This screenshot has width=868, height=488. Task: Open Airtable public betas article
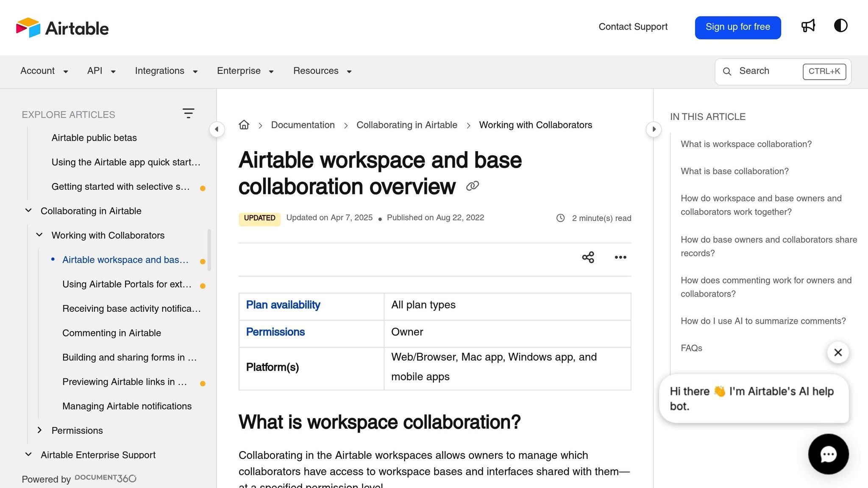tap(94, 138)
